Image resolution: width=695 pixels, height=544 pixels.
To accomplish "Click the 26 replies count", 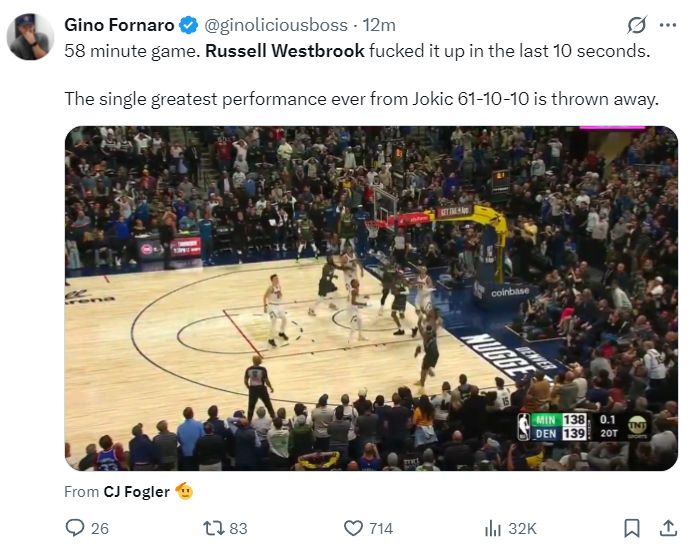I will (99, 528).
